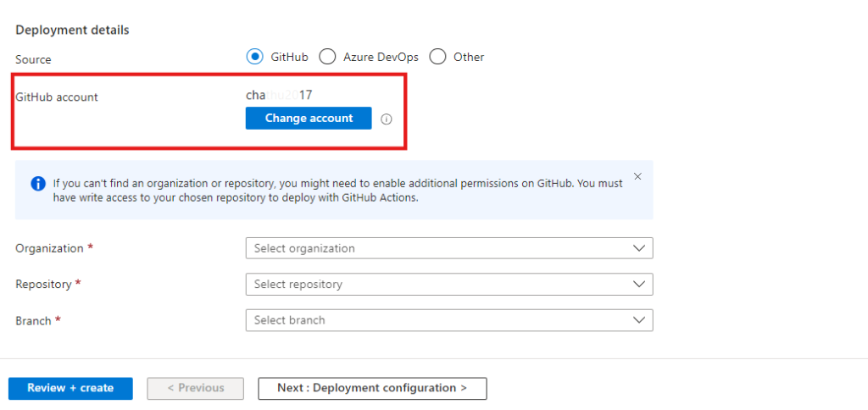The image size is (868, 410).
Task: Select the Other source radio option
Action: [x=437, y=57]
